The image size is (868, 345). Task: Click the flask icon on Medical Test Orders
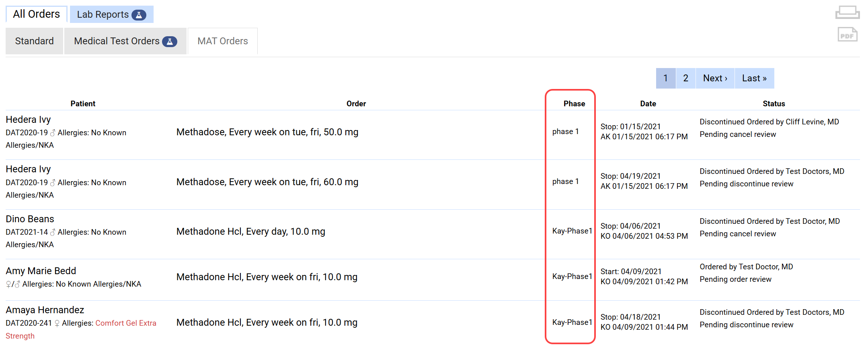170,41
